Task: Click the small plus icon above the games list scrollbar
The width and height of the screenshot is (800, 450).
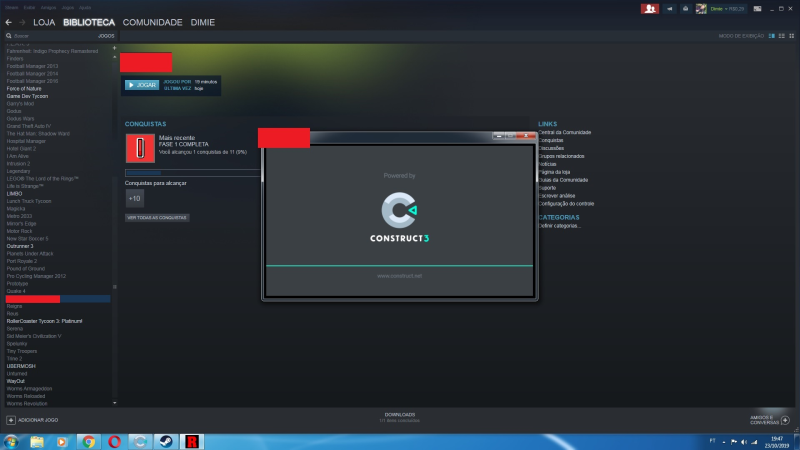Action: 114,48
